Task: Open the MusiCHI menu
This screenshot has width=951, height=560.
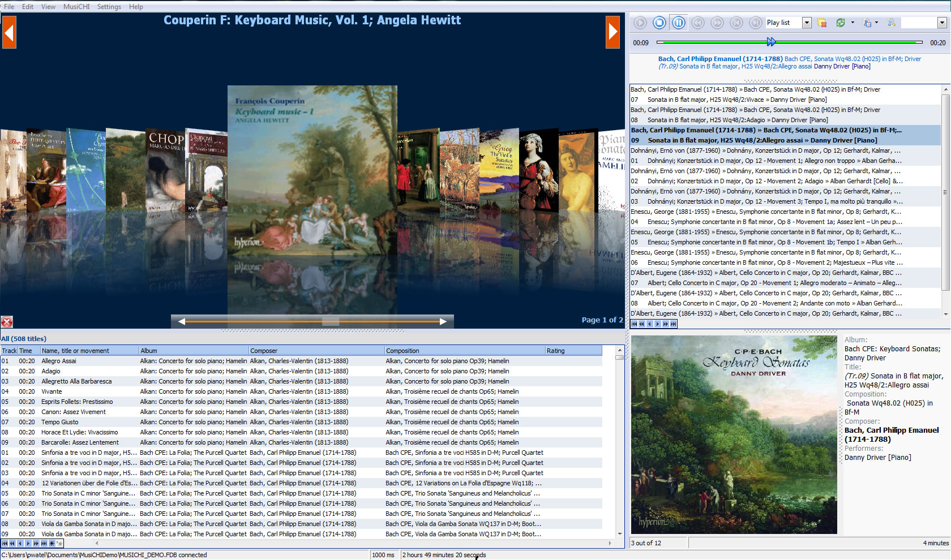Action: click(76, 7)
